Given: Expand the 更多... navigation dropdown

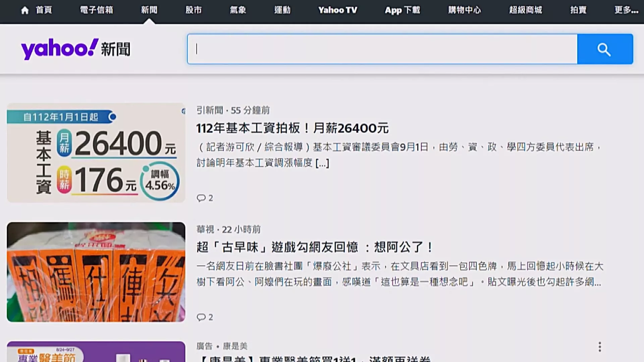Looking at the screenshot, I should pos(626,10).
